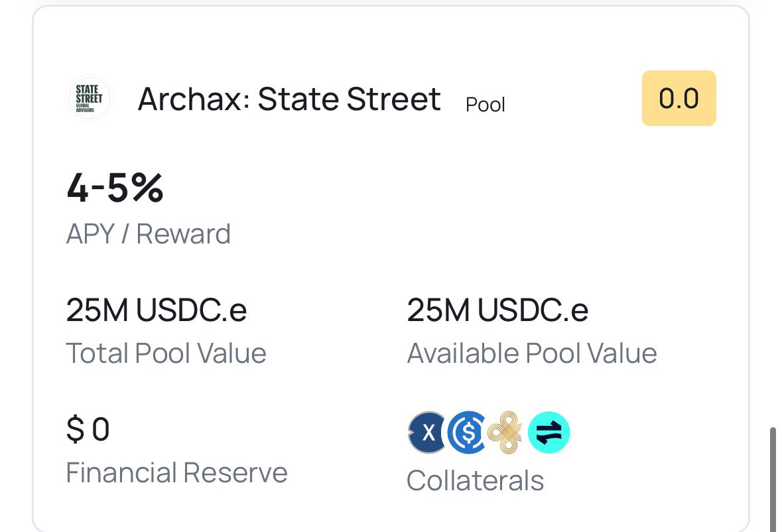Click the Collaterals label
782x532 pixels.
click(x=475, y=480)
